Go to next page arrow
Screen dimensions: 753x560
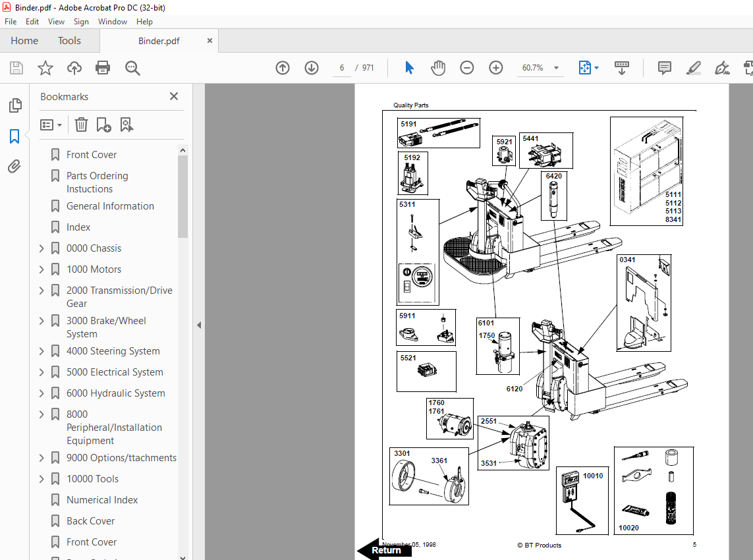click(312, 68)
